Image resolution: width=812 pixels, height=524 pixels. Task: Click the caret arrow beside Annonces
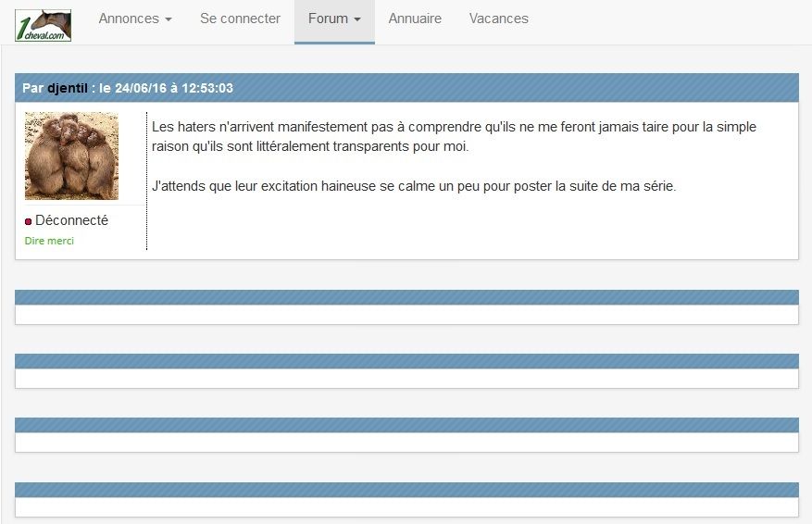169,19
